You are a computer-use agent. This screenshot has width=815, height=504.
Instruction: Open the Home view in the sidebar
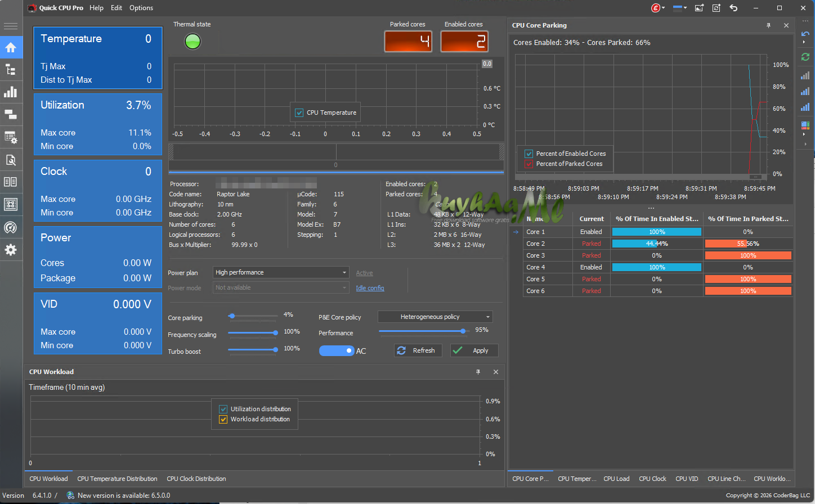pos(11,48)
